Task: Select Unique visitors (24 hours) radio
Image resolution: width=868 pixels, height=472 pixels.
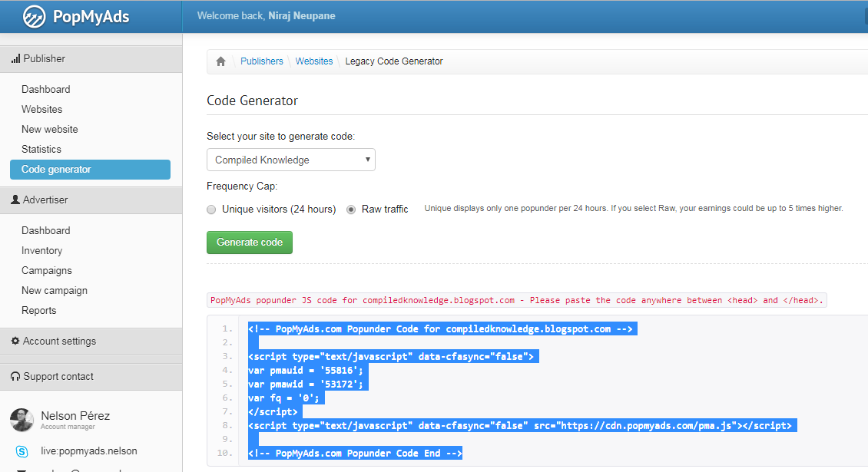Action: 211,210
